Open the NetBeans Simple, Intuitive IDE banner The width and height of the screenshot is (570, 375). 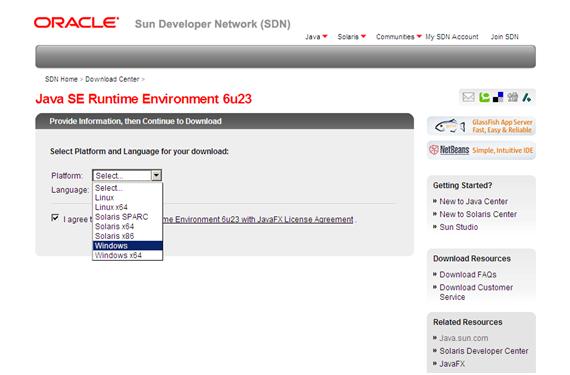(481, 150)
